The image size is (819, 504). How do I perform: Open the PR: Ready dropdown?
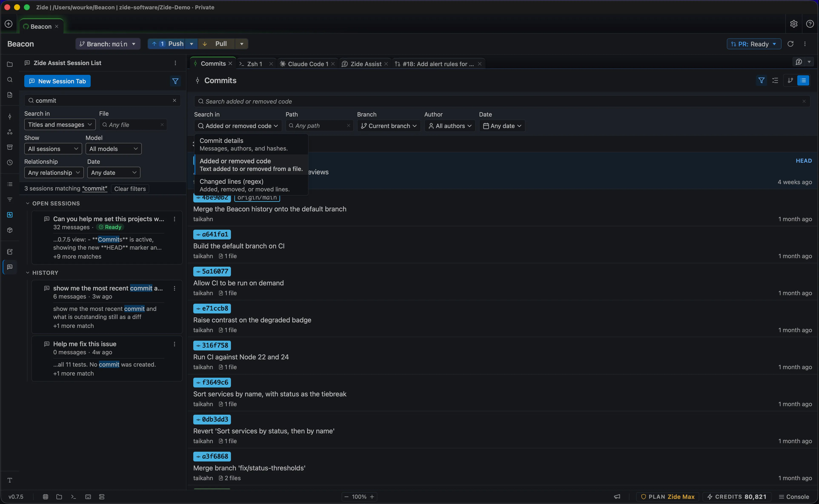(x=754, y=44)
